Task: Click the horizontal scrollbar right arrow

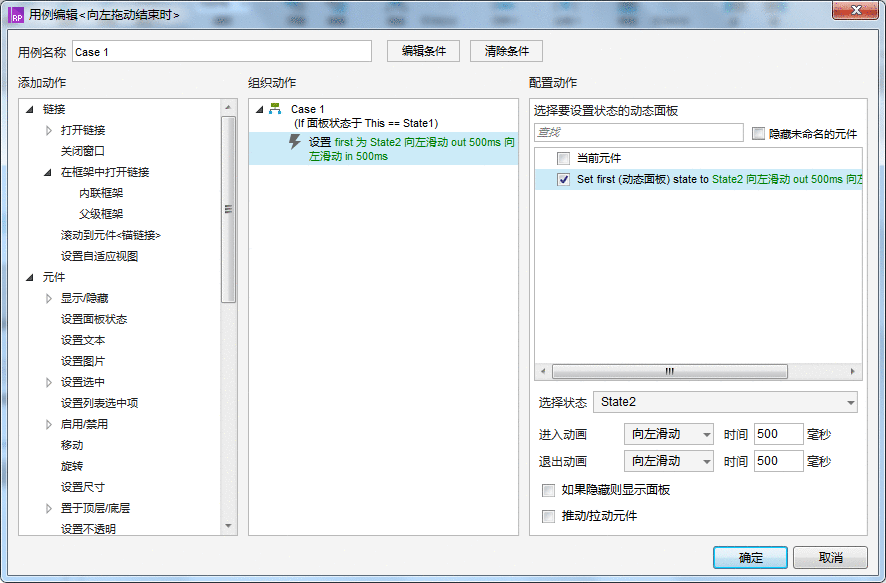Action: point(853,372)
